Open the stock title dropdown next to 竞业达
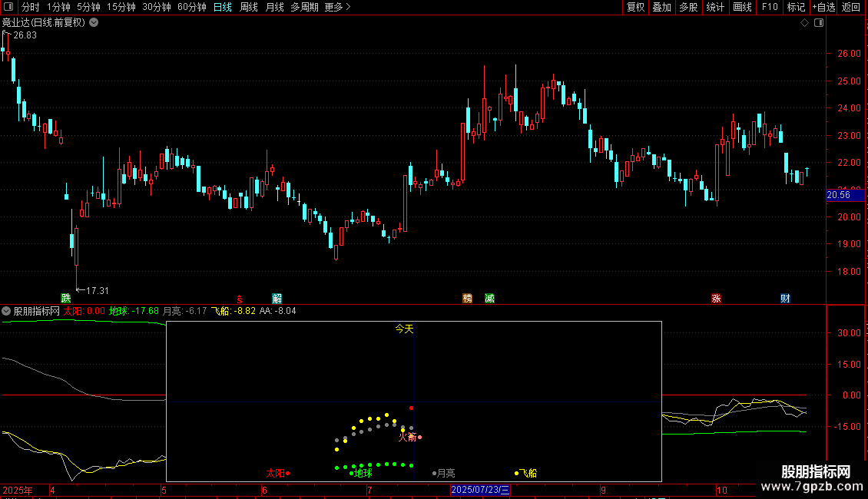The width and height of the screenshot is (868, 499). click(x=94, y=23)
